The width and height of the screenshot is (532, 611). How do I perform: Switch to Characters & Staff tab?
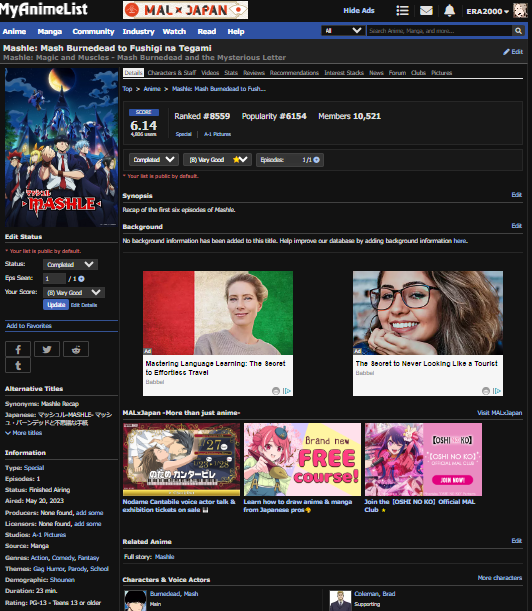172,73
